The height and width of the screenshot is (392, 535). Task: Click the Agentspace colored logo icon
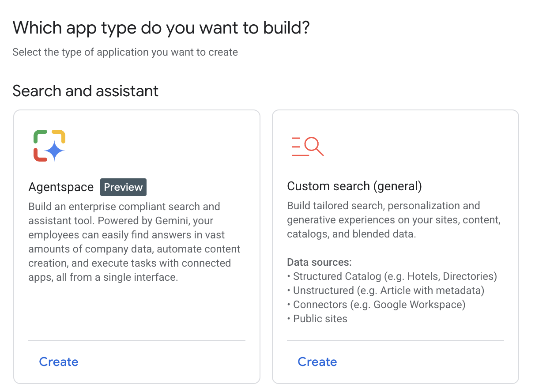(x=49, y=145)
